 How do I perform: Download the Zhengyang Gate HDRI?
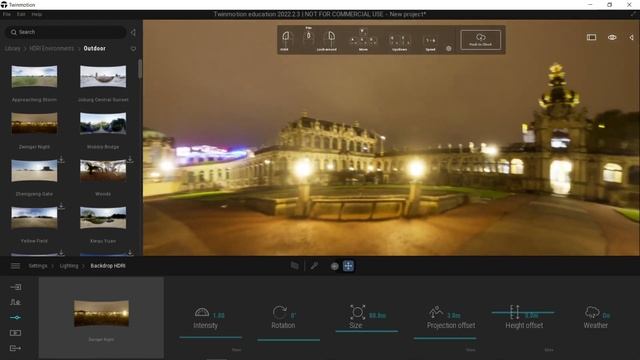click(x=61, y=160)
